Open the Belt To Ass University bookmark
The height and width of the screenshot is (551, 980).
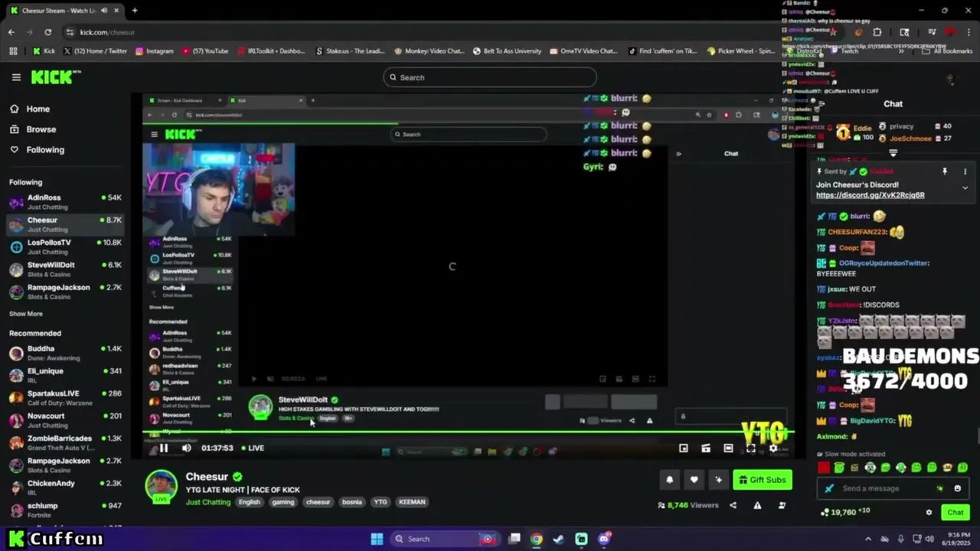coord(507,51)
